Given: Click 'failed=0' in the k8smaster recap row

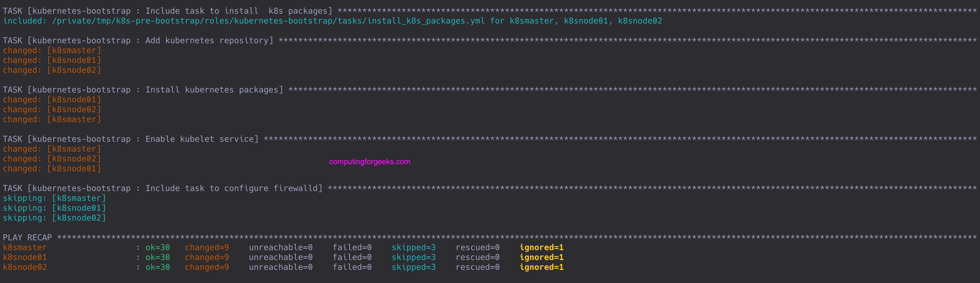Looking at the screenshot, I should click(352, 248).
